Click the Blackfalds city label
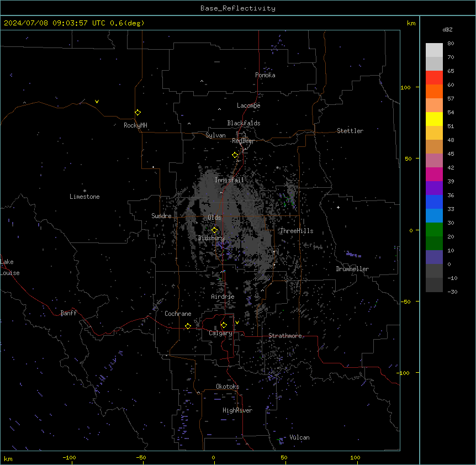The width and height of the screenshot is (476, 465). [244, 123]
